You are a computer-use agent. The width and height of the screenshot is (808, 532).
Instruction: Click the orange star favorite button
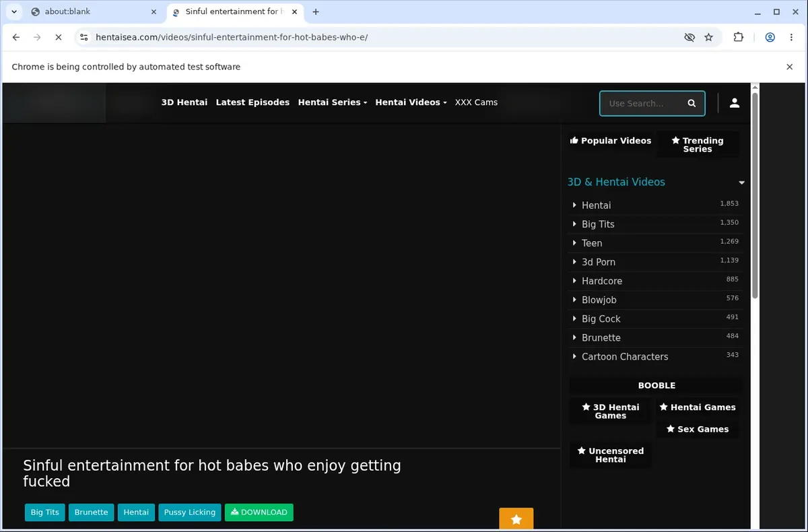[516, 519]
